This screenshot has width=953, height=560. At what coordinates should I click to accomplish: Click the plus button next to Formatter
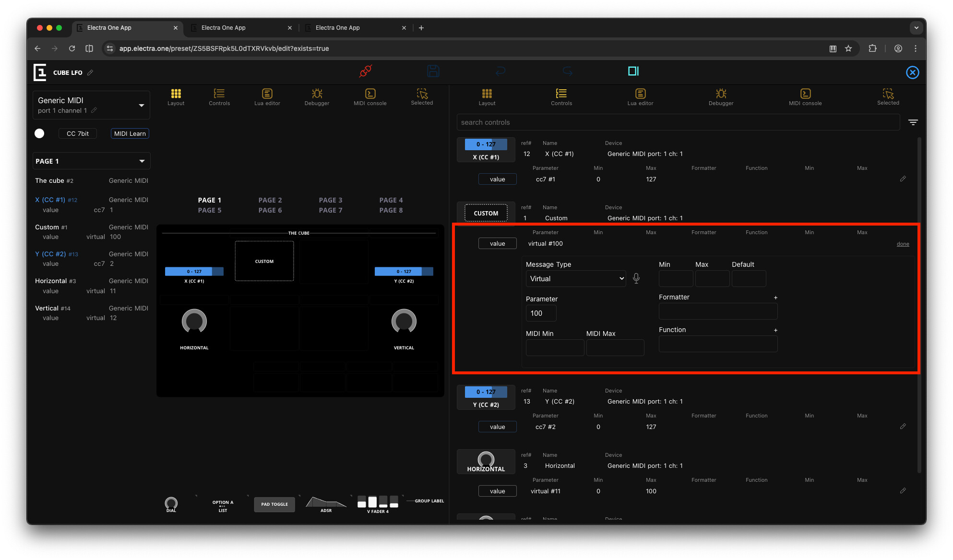pos(775,298)
